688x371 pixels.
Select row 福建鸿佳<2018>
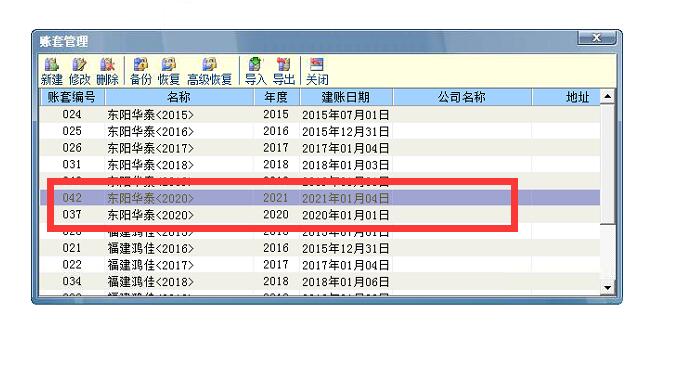coord(319,281)
